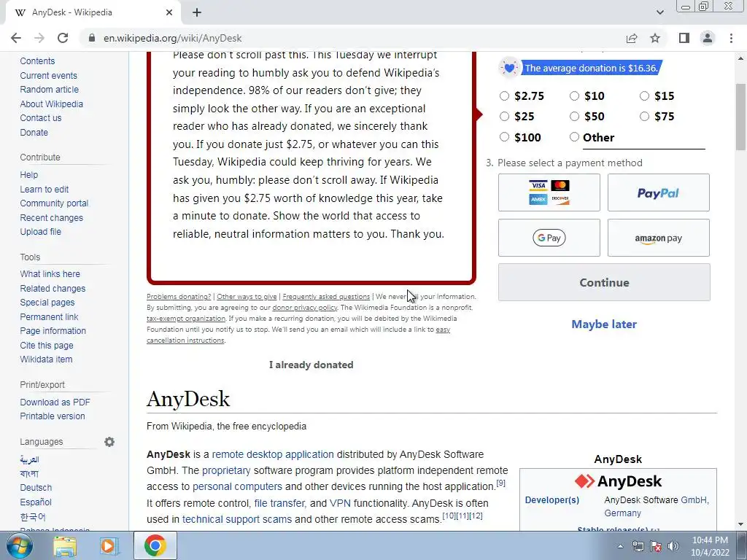Open the Chrome three-dot menu
747x560 pixels.
[x=731, y=38]
